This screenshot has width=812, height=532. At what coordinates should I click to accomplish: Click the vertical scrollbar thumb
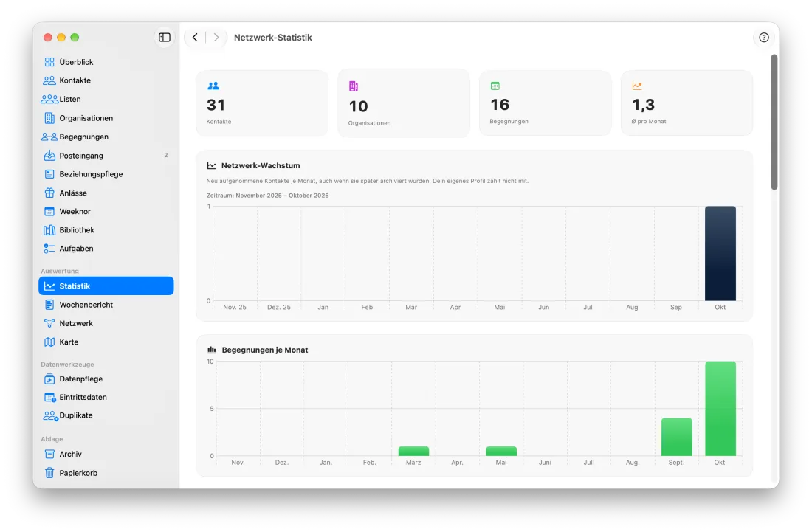[774, 122]
